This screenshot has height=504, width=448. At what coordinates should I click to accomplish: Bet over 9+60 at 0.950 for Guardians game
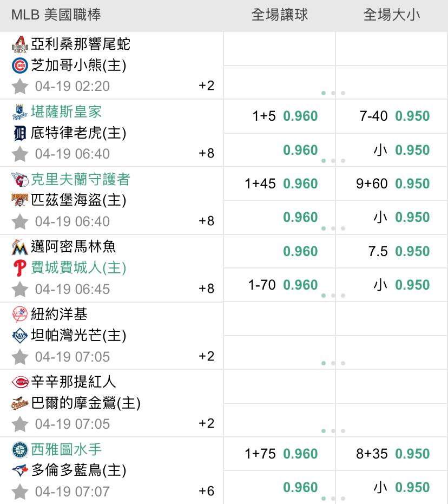(392, 184)
